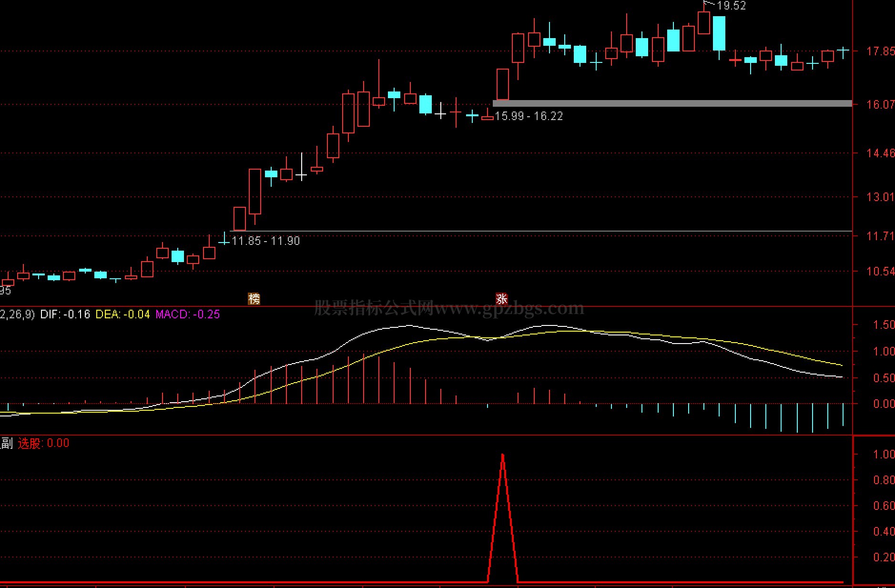895x588 pixels.
Task: Click the thick gray gap band
Action: click(672, 103)
